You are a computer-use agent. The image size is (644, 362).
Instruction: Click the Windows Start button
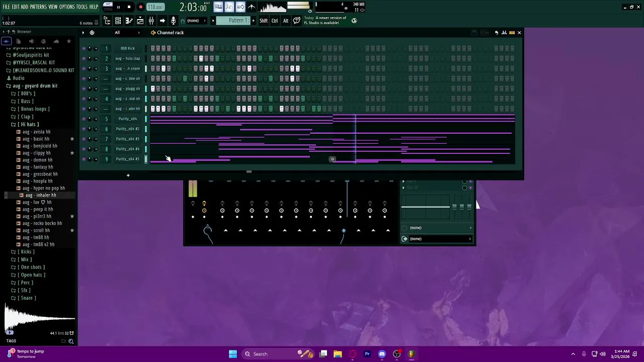[233, 354]
